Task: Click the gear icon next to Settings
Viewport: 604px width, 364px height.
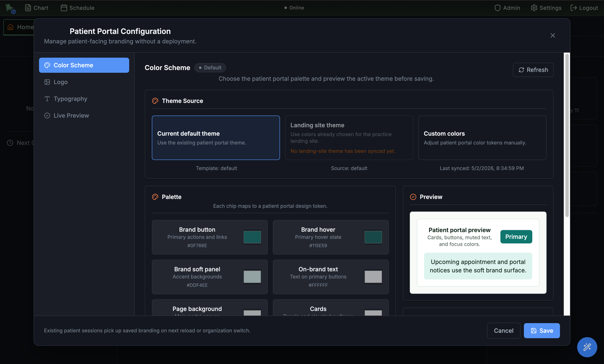Action: (534, 8)
